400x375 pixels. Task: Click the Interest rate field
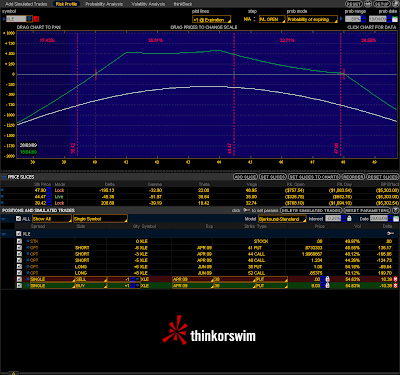click(x=333, y=219)
